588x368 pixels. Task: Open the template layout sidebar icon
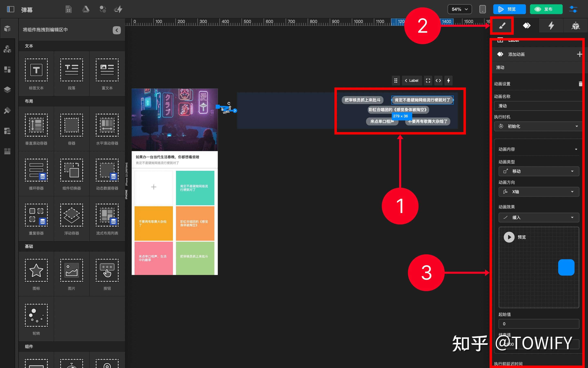(x=7, y=131)
